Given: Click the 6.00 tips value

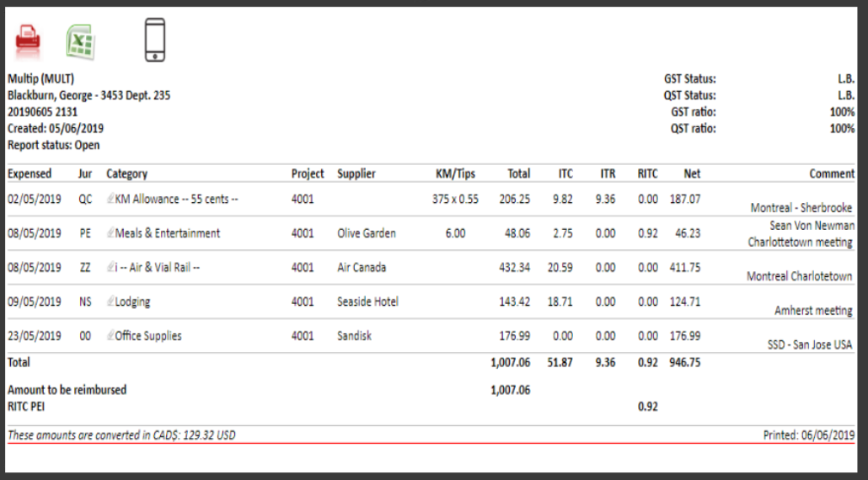Looking at the screenshot, I should tap(456, 233).
